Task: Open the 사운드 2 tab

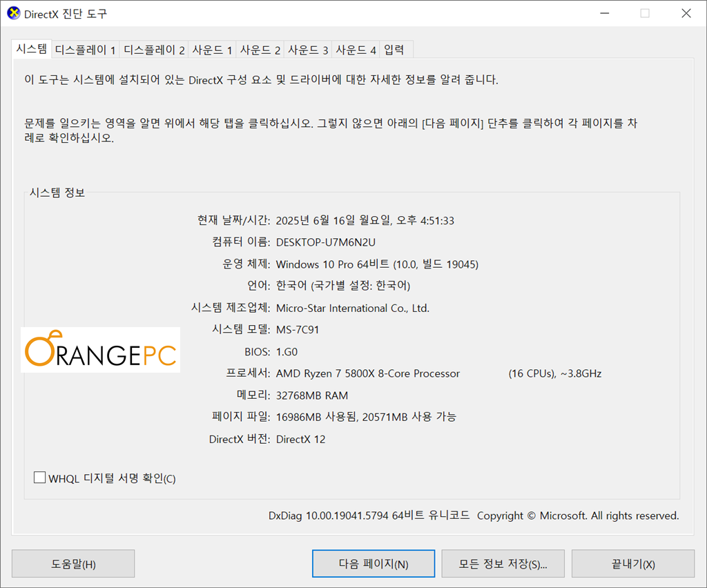Action: coord(260,50)
